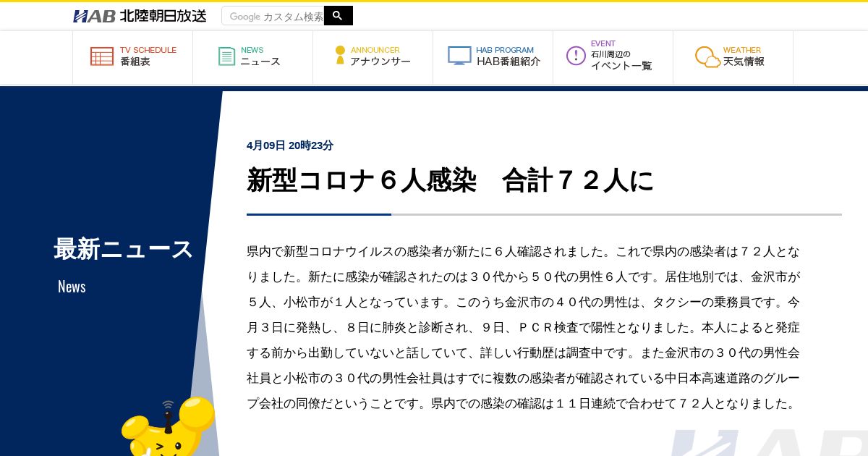This screenshot has height=456, width=868.
Task: Click the article line beginning 社員と小松市の30代
Action: point(524,379)
